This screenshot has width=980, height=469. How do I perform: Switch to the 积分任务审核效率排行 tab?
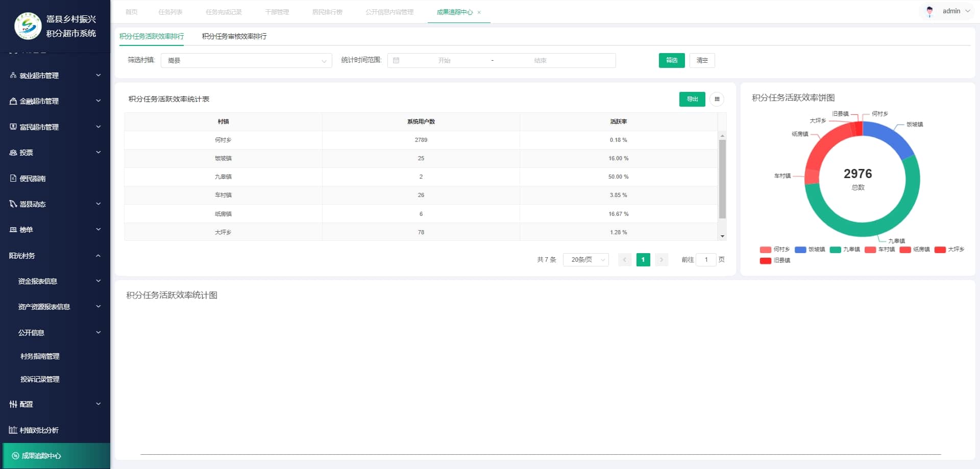pyautogui.click(x=234, y=36)
